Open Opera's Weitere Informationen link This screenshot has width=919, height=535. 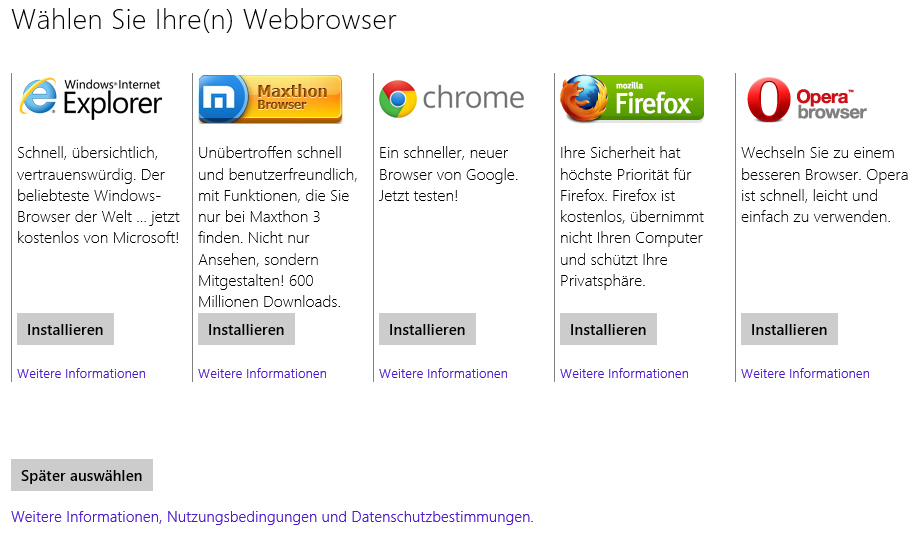(805, 374)
